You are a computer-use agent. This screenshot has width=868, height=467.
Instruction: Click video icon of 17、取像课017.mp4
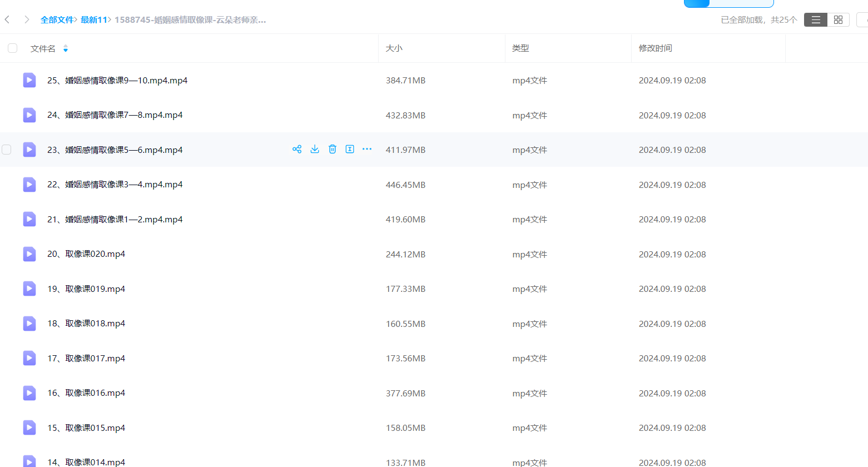29,358
